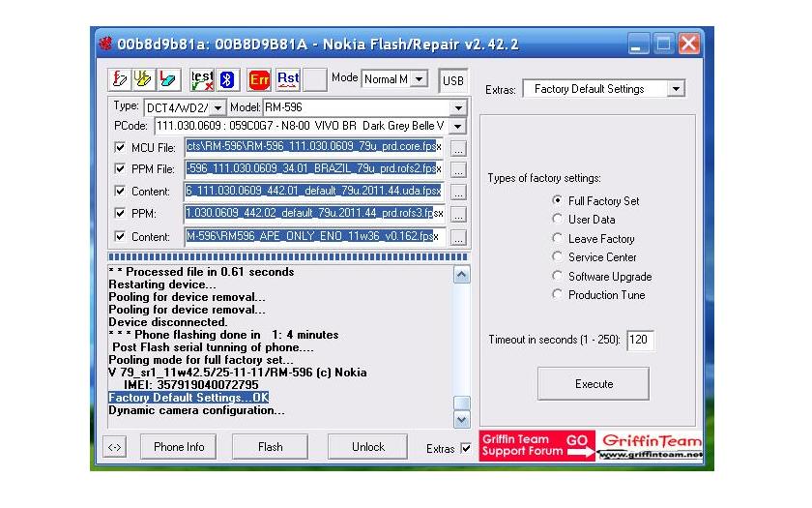Click the PPM File path field
The height and width of the screenshot is (508, 812).
314,169
